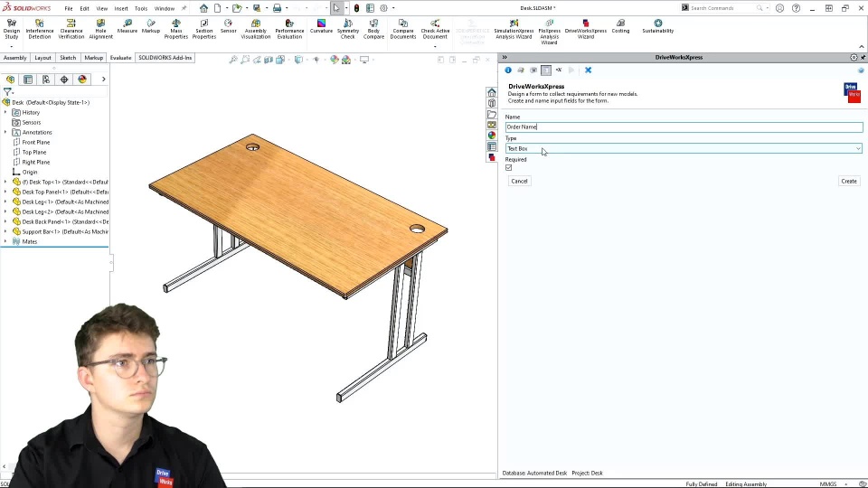Expand Desk Leg<1> component node
The height and width of the screenshot is (488, 868).
click(5, 202)
